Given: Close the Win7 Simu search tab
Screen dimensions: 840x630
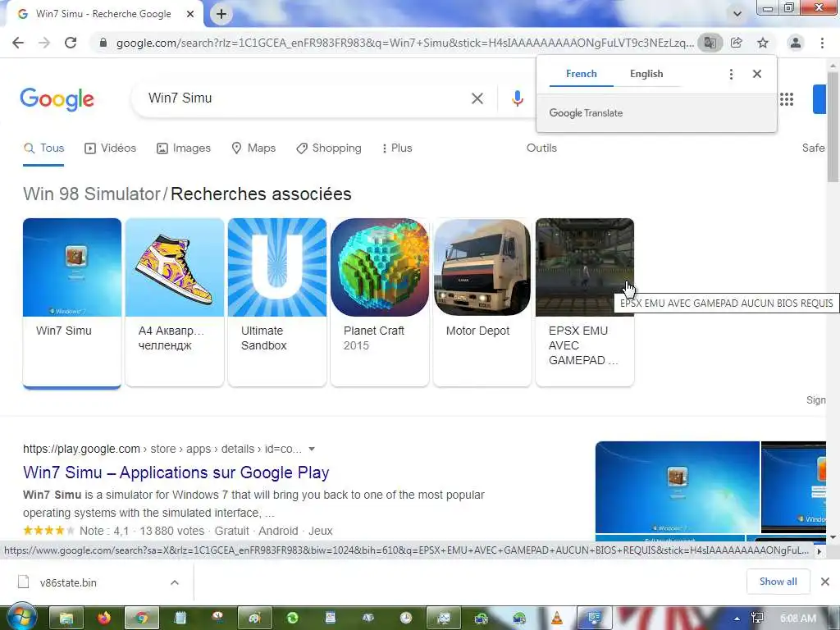Looking at the screenshot, I should (190, 14).
